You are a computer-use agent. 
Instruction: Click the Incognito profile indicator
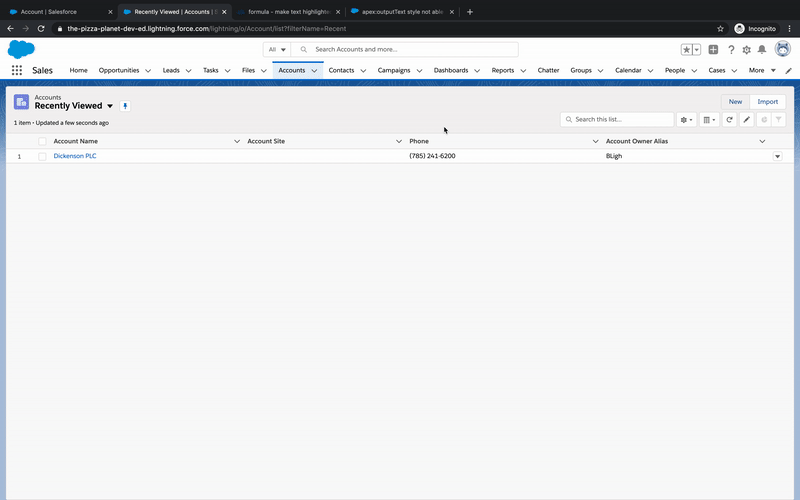(756, 29)
